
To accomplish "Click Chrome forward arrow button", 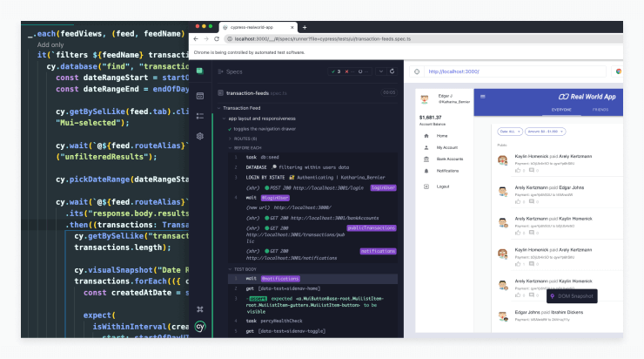I will 206,39.
